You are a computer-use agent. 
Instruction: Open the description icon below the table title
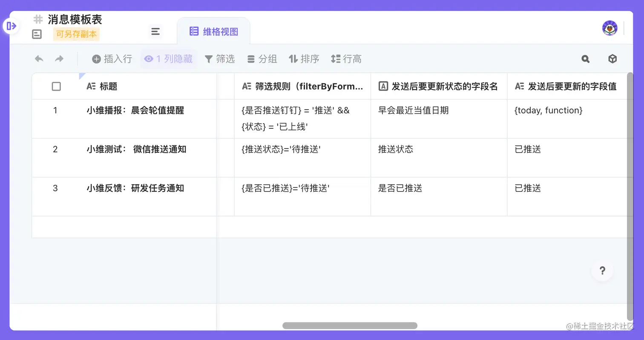point(37,35)
